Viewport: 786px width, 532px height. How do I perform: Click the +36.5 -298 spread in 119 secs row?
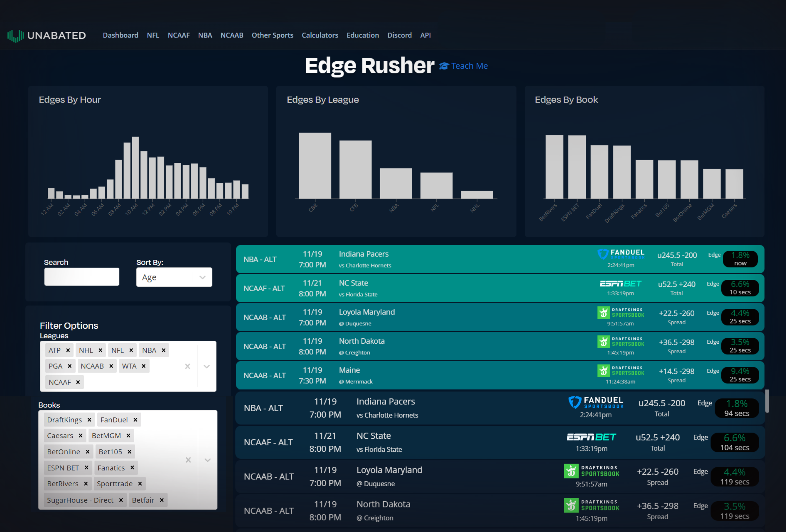[x=657, y=506]
